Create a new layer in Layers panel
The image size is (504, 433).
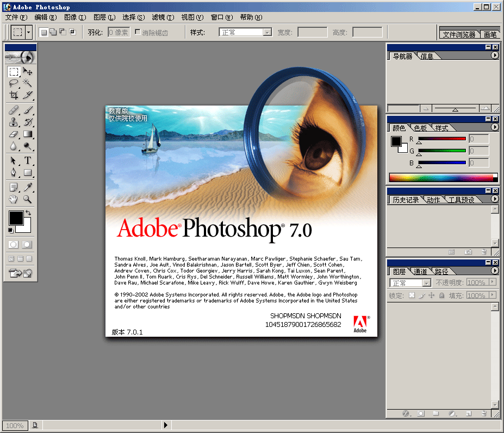coord(469,414)
